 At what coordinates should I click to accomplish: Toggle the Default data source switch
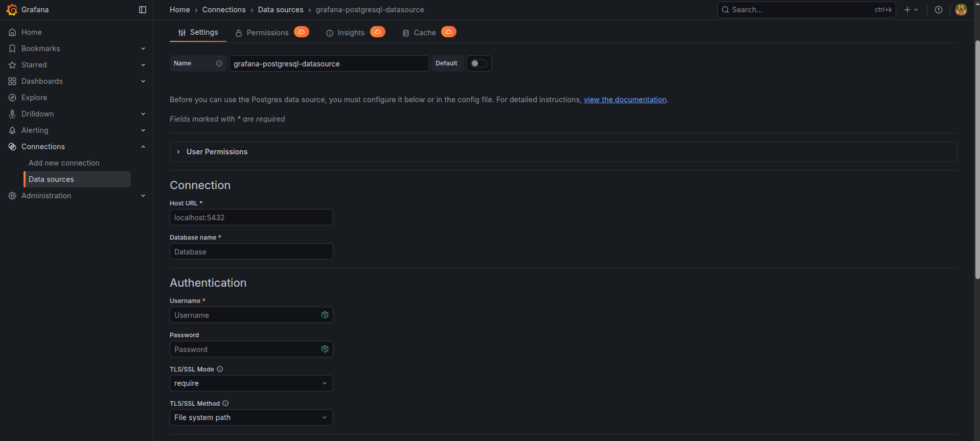pos(478,63)
